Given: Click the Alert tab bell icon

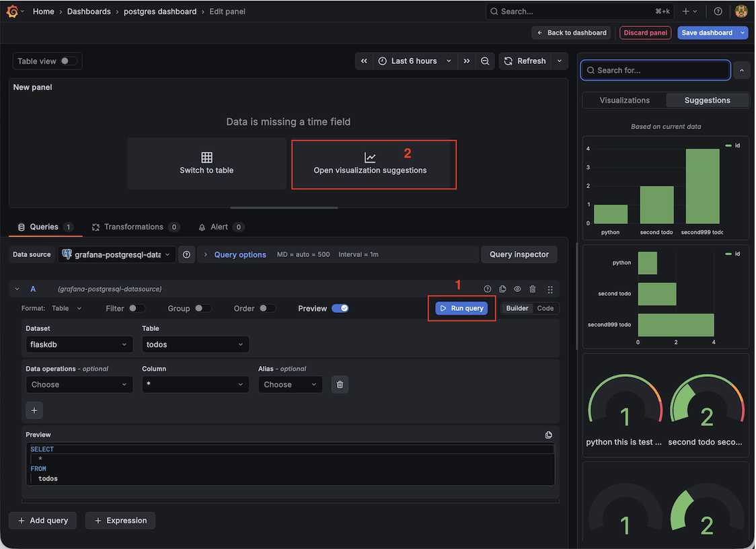Looking at the screenshot, I should [x=202, y=227].
